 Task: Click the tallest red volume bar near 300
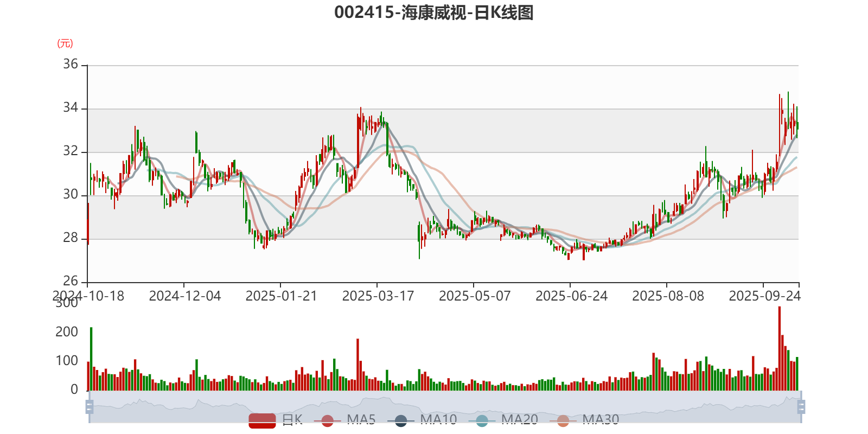780,348
